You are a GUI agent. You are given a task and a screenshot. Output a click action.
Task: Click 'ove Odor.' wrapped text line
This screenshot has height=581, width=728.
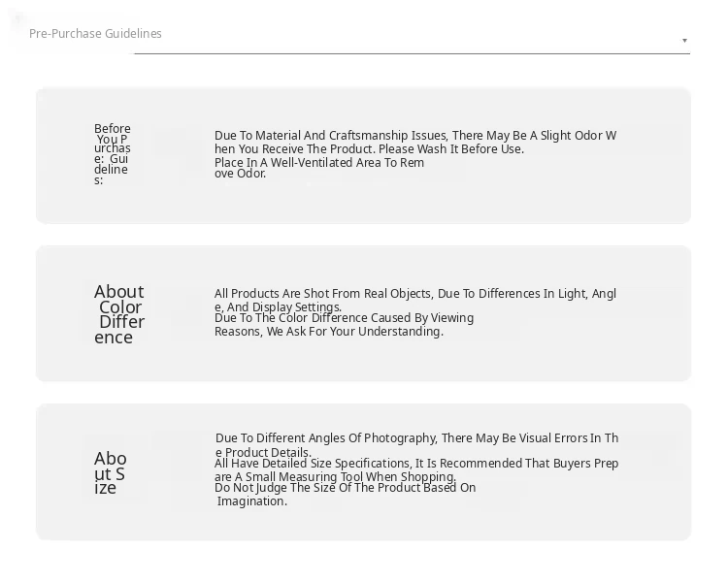tap(240, 174)
